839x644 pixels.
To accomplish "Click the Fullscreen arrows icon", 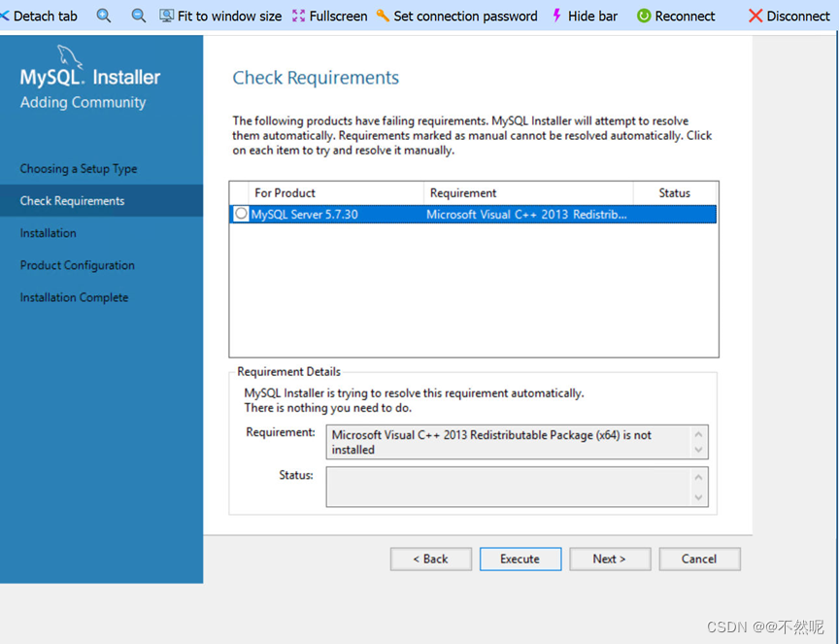I will click(298, 16).
